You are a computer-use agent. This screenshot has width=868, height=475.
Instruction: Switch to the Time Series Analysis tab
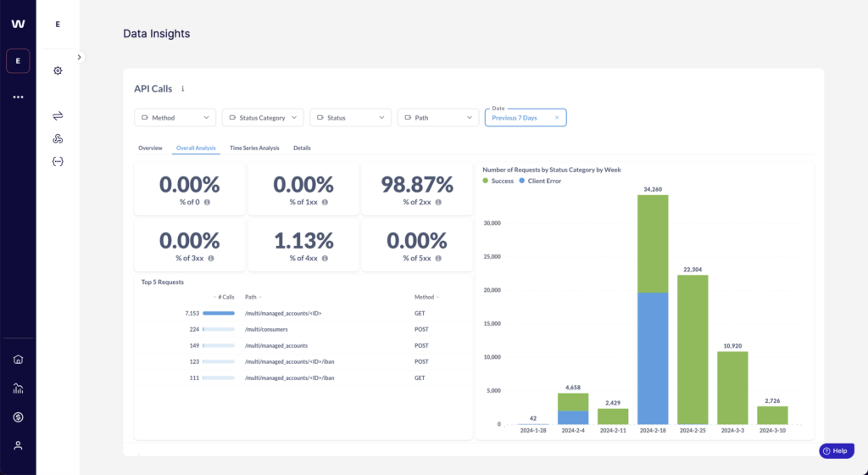pos(254,148)
